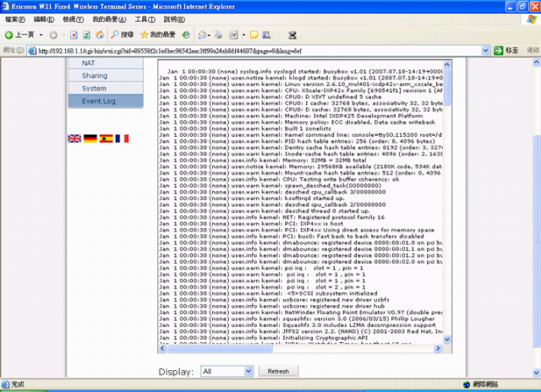Open the Sharing sidebar page
541x392 pixels.
click(106, 75)
